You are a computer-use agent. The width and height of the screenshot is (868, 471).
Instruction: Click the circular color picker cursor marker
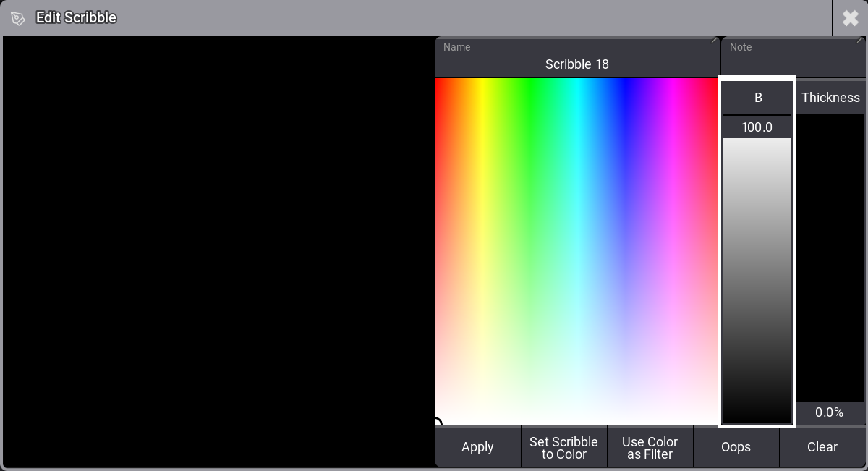click(437, 423)
